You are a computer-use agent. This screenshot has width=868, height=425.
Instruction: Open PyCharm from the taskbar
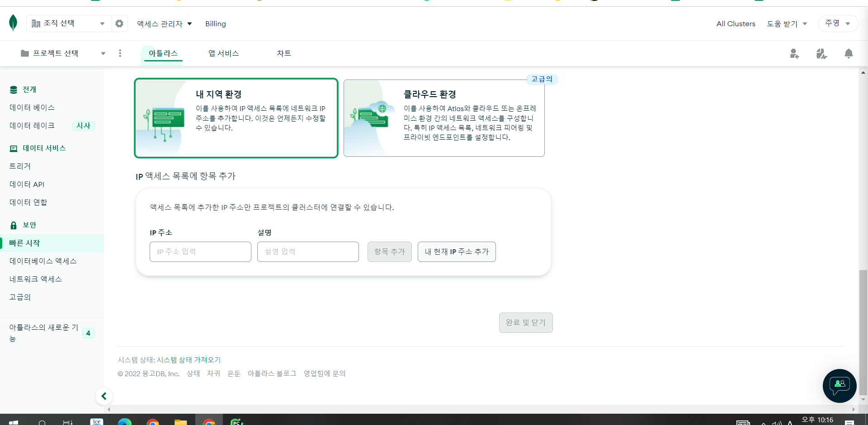[237, 422]
